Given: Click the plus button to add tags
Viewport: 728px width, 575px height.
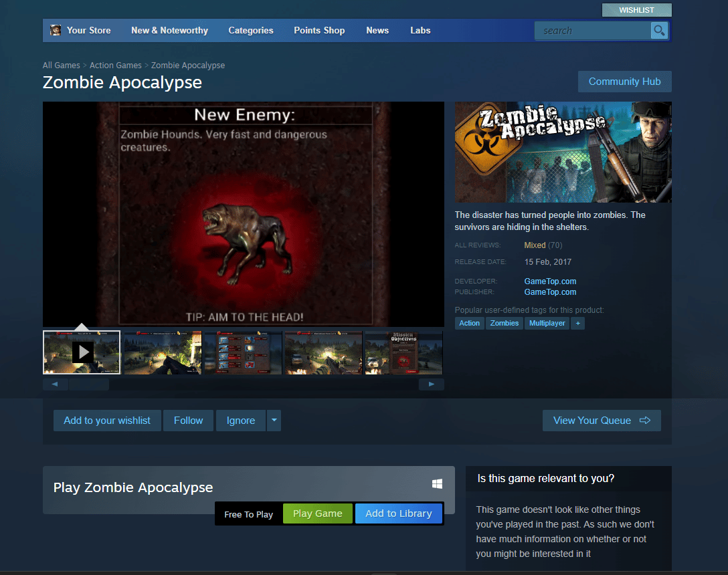Looking at the screenshot, I should (x=578, y=323).
